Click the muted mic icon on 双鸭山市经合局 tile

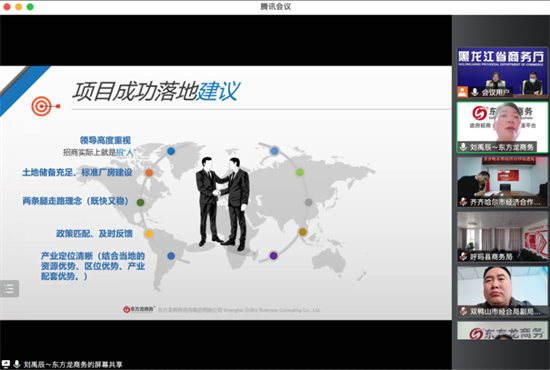click(463, 311)
